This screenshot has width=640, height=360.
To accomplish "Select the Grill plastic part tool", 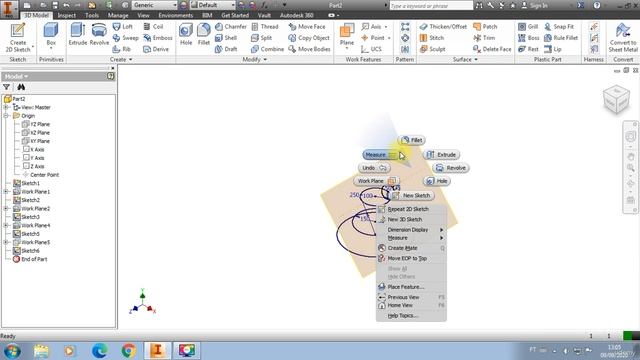I will 528,27.
